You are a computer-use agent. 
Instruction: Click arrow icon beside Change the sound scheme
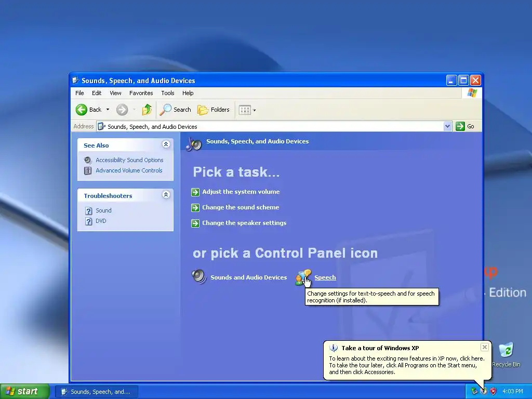coord(195,208)
